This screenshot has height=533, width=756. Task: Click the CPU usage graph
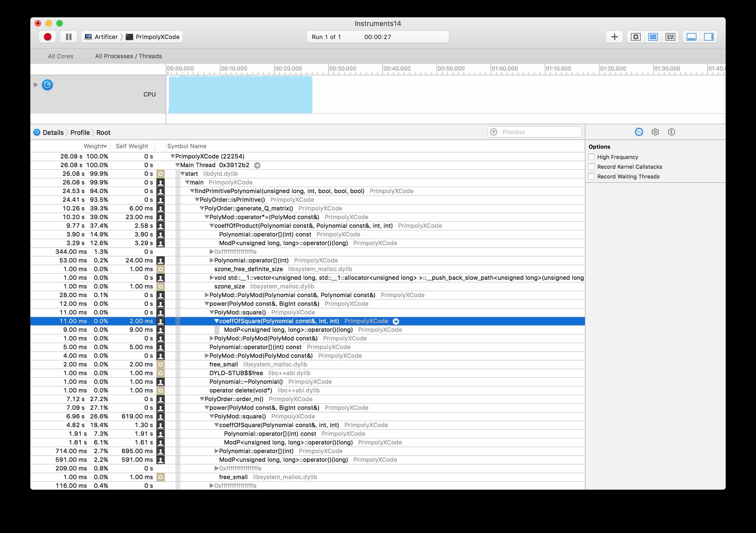(x=240, y=95)
